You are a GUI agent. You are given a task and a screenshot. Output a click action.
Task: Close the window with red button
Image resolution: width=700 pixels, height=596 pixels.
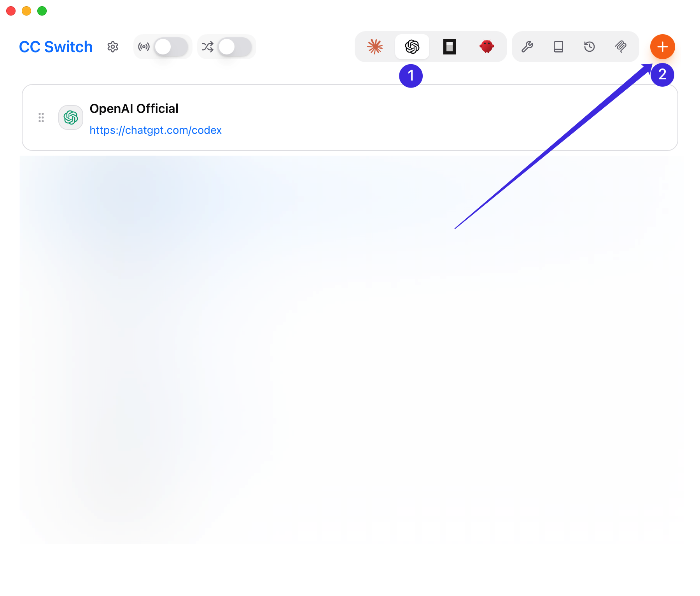pos(11,11)
